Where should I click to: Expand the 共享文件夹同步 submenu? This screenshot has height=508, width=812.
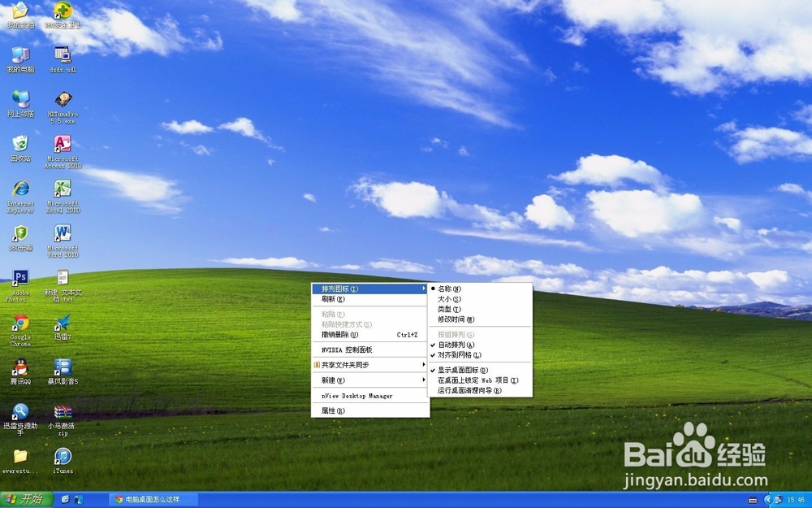point(370,365)
